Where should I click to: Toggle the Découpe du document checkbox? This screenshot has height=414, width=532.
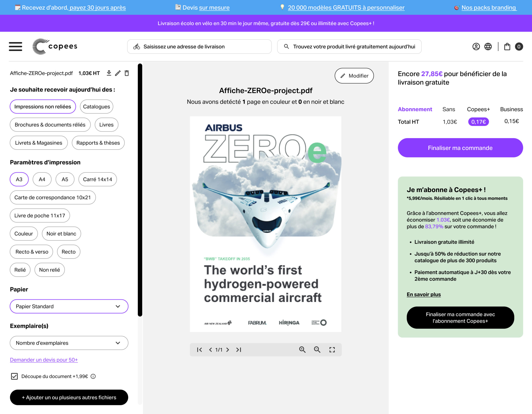14,376
